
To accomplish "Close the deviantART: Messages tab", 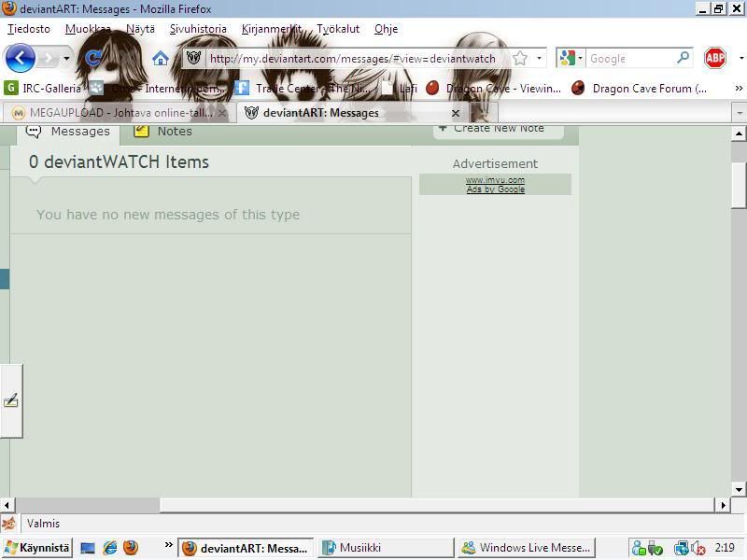I will 456,113.
